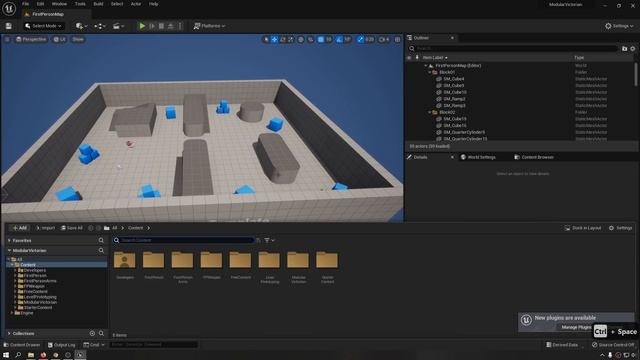Click the Outliner search field

[513, 48]
